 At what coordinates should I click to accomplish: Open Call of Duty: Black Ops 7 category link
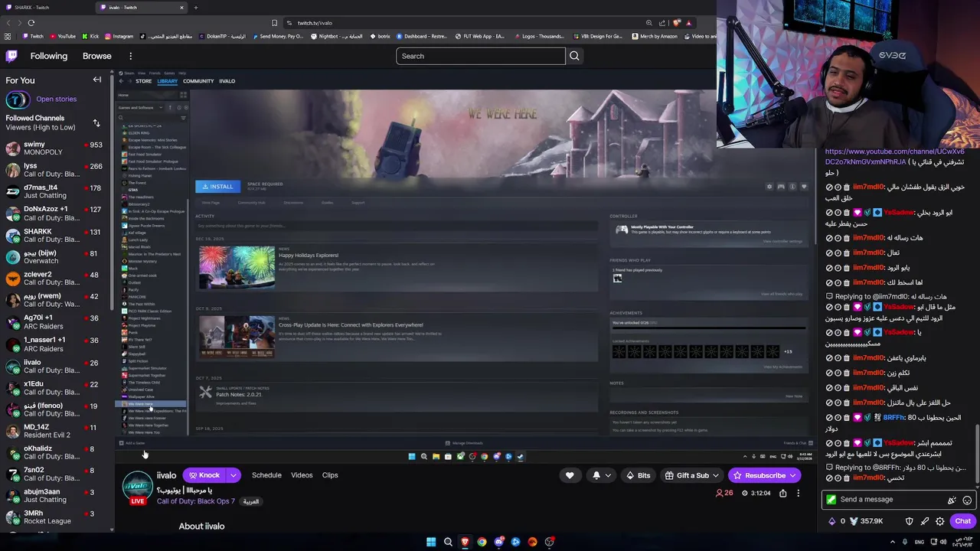click(196, 501)
